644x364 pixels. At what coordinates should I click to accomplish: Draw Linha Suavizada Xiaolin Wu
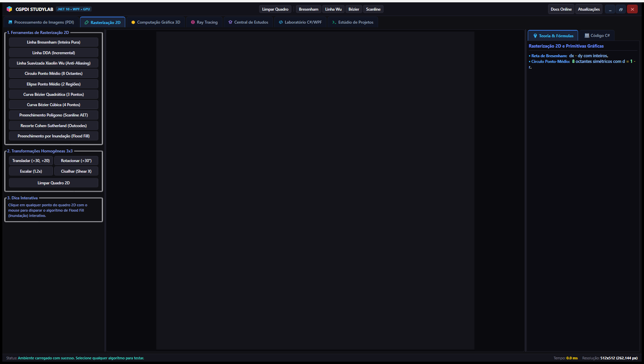pos(54,63)
